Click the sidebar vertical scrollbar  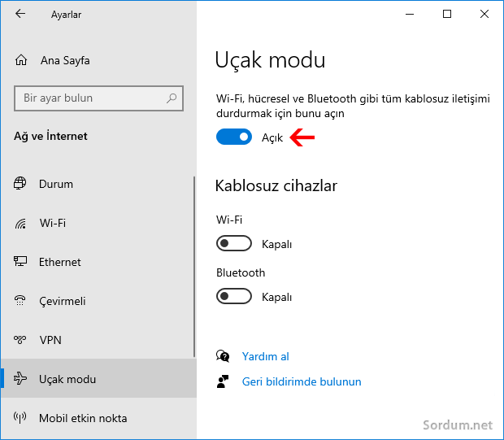(194, 266)
